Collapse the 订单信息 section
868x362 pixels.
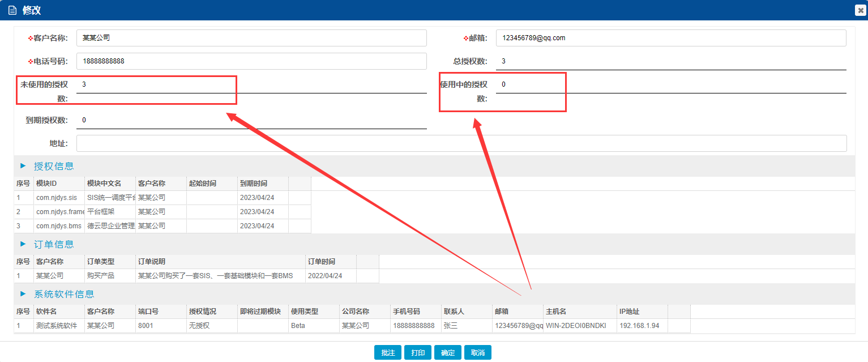(x=23, y=244)
